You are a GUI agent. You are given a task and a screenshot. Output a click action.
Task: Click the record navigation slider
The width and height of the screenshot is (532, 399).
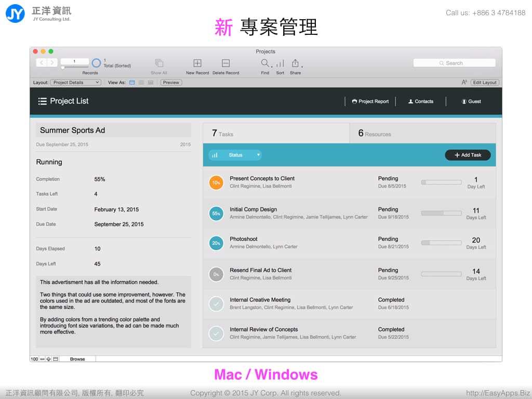(63, 67)
